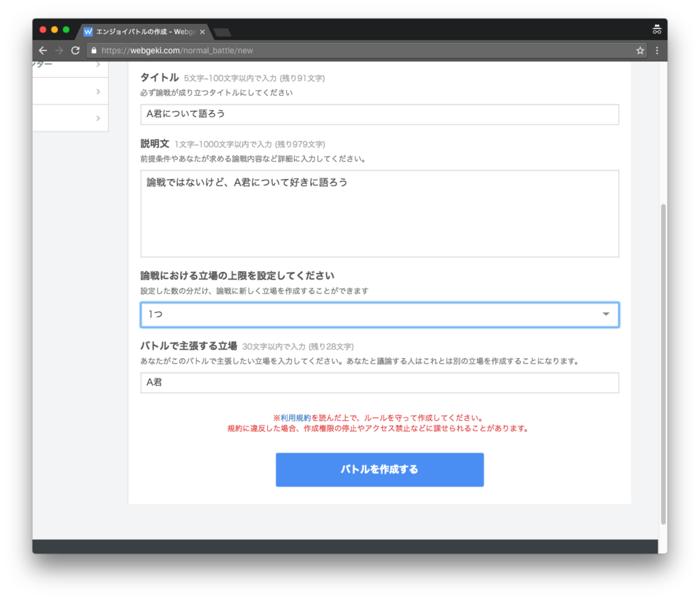Click the 説明文 description textarea

pos(379,212)
